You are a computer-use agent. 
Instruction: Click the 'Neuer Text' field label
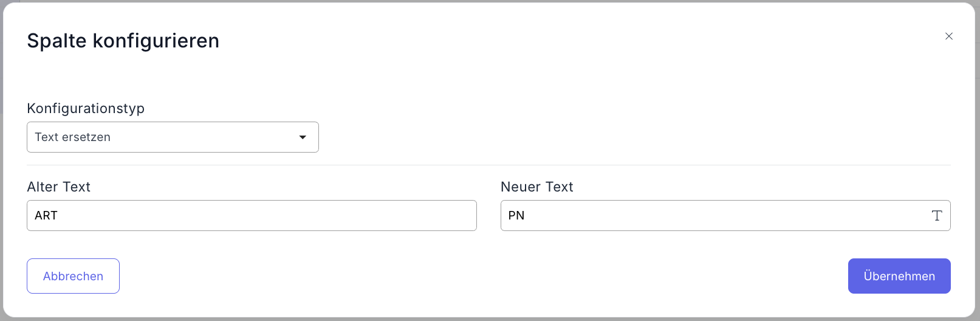click(x=536, y=187)
